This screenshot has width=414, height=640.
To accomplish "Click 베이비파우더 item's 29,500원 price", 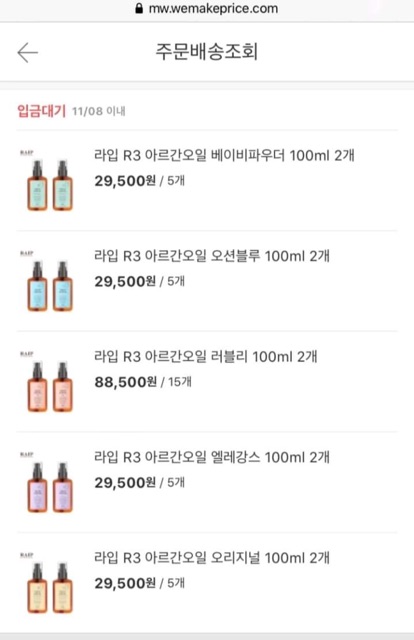I will (x=125, y=181).
